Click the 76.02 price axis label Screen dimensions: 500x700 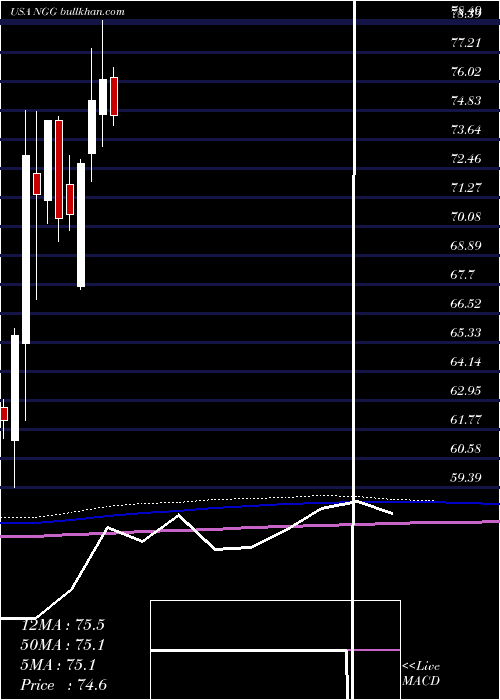tap(466, 71)
